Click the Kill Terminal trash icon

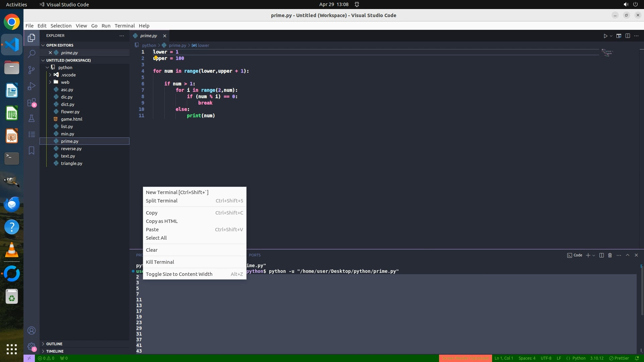(610, 255)
